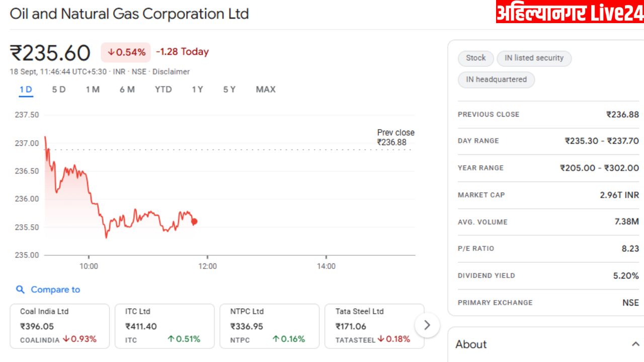Collapse the About section chevron
Viewport: 644px width, 362px height.
click(634, 344)
